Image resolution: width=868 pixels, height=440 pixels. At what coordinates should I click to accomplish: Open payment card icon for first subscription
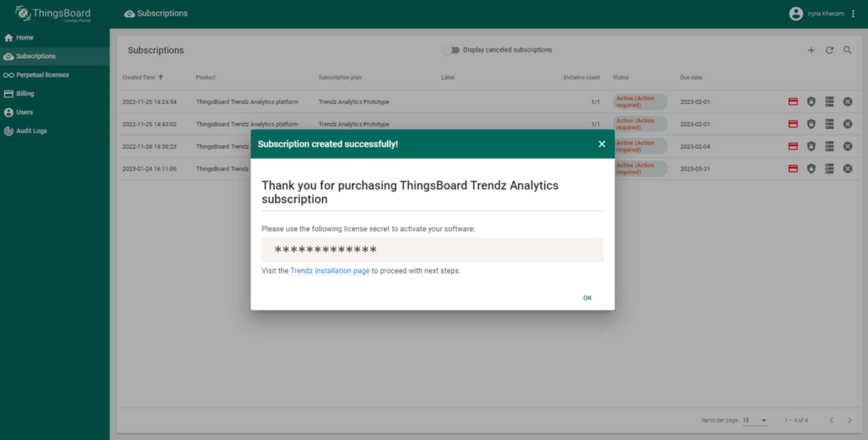click(793, 102)
